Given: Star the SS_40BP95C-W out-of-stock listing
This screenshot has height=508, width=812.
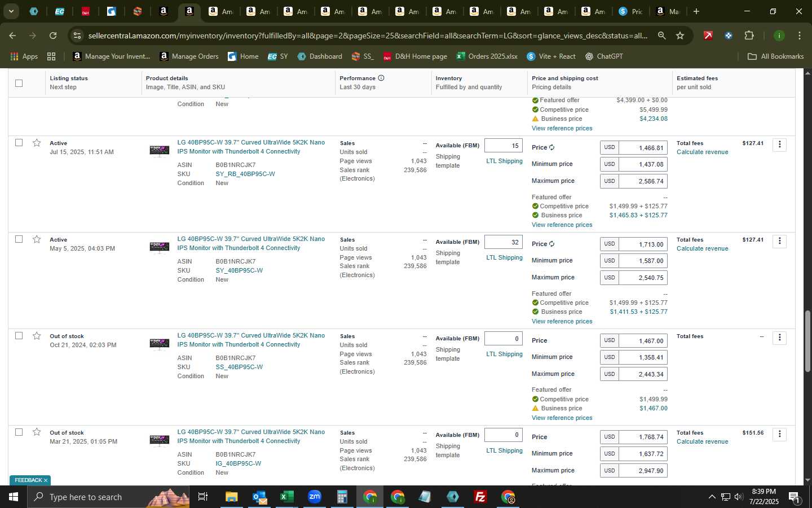Looking at the screenshot, I should 37,336.
